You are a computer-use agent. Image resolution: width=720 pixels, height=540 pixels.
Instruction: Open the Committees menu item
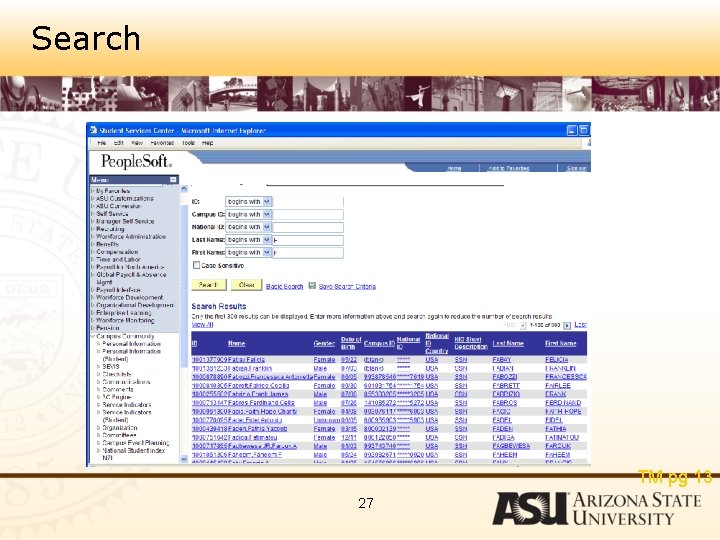pyautogui.click(x=119, y=435)
